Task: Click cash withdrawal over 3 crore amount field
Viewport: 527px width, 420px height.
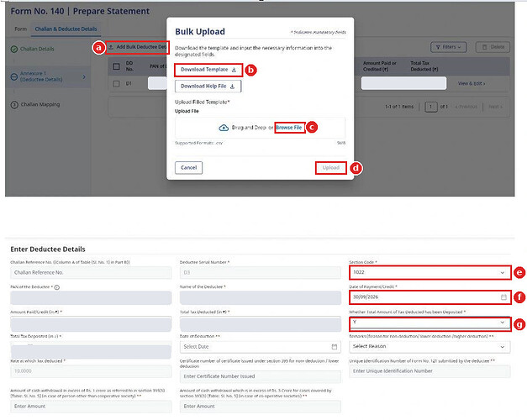Action: coord(261,407)
